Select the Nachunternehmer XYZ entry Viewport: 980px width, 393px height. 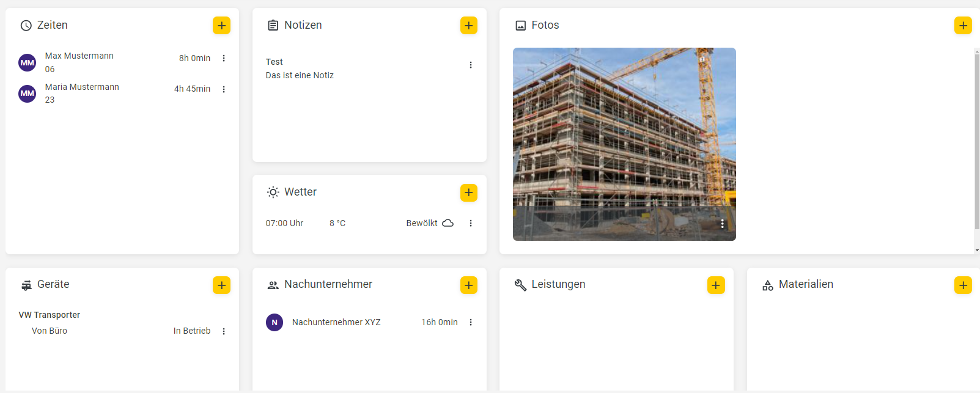click(362, 322)
